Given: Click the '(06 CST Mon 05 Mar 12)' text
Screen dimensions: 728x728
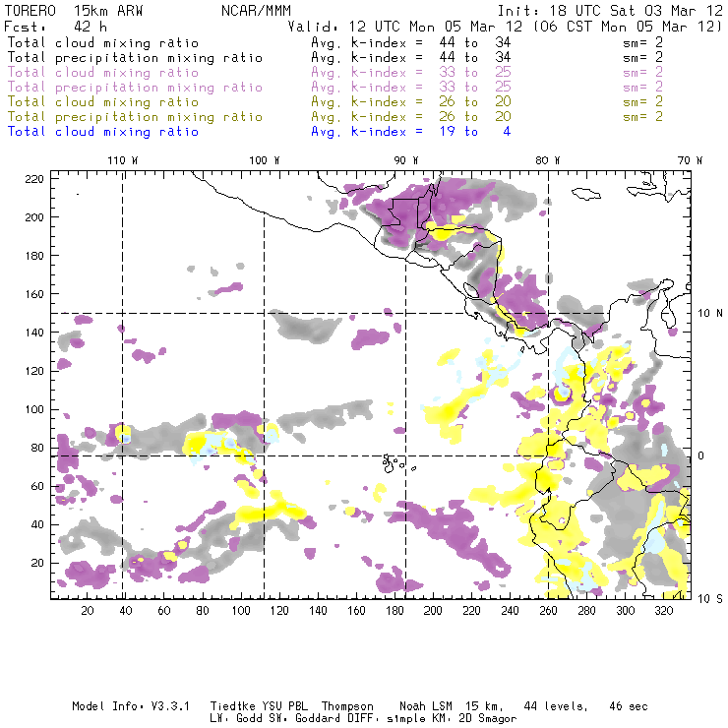Looking at the screenshot, I should click(628, 27).
